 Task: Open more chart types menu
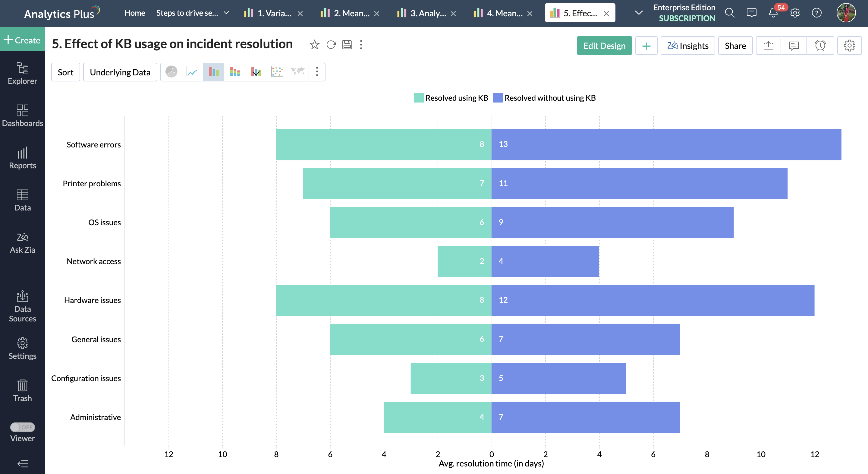[317, 72]
